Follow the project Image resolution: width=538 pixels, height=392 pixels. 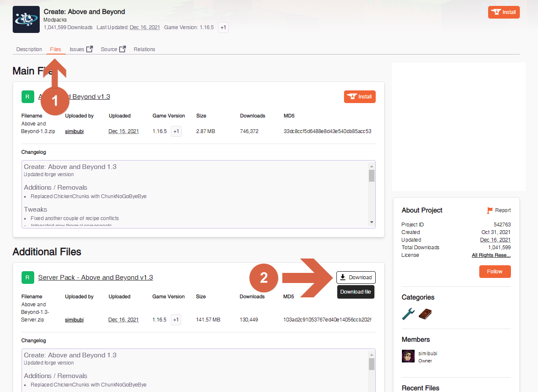[x=495, y=272]
